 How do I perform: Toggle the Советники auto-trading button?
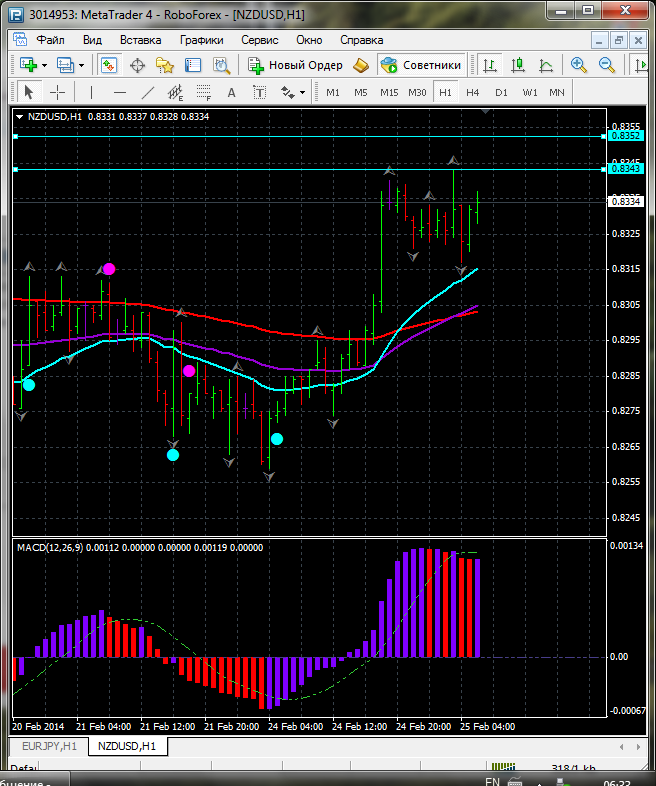(x=421, y=65)
